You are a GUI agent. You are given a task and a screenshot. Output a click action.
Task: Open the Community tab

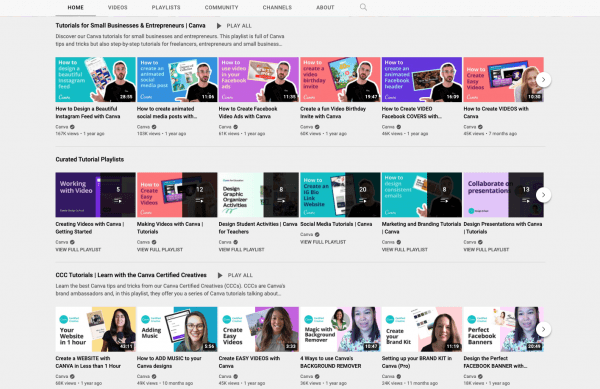point(221,7)
